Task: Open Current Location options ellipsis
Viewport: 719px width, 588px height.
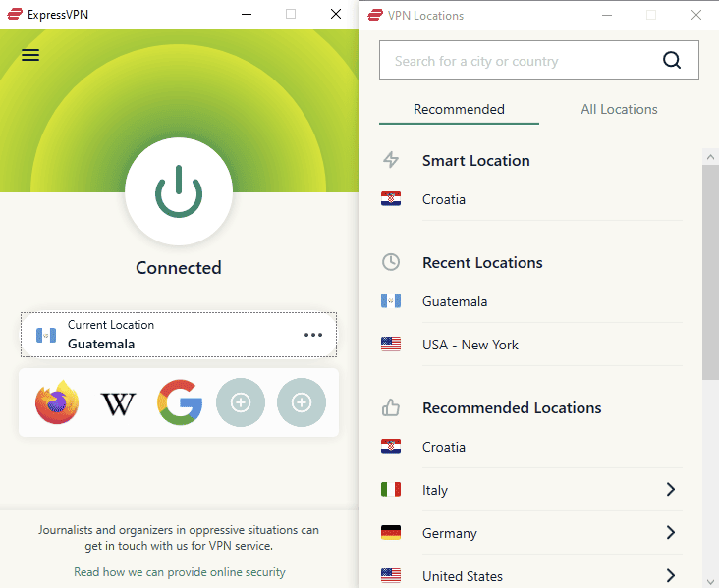Action: tap(313, 335)
